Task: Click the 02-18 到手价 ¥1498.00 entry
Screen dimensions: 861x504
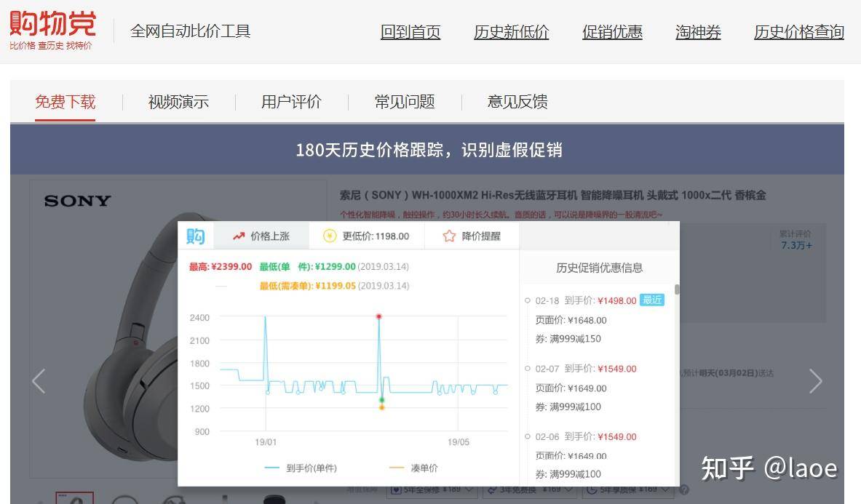Action: (x=585, y=300)
